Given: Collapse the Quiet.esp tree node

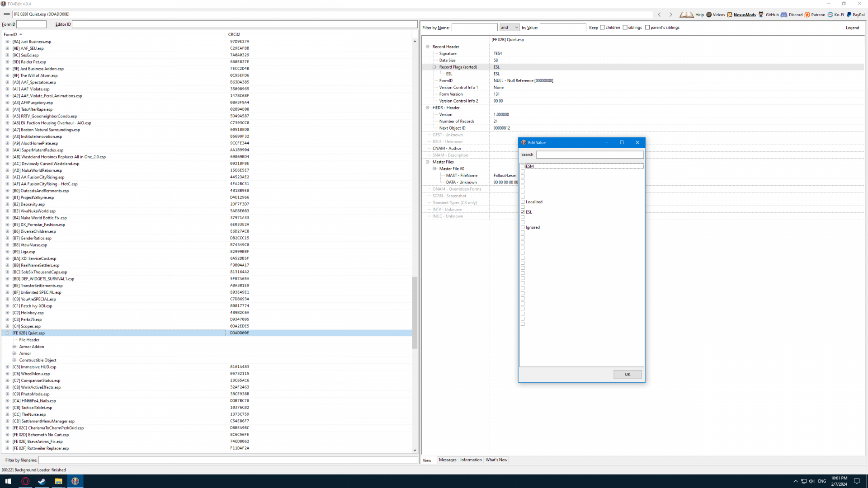Looking at the screenshot, I should point(7,333).
